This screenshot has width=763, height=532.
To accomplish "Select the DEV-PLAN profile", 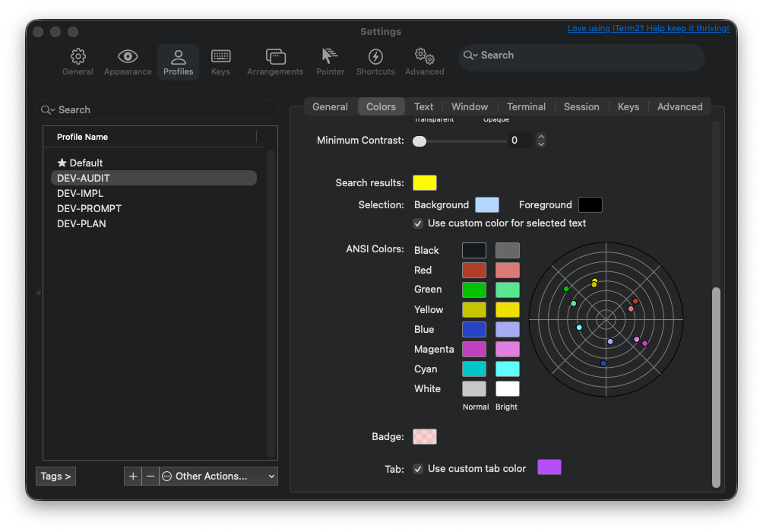I will (x=80, y=223).
